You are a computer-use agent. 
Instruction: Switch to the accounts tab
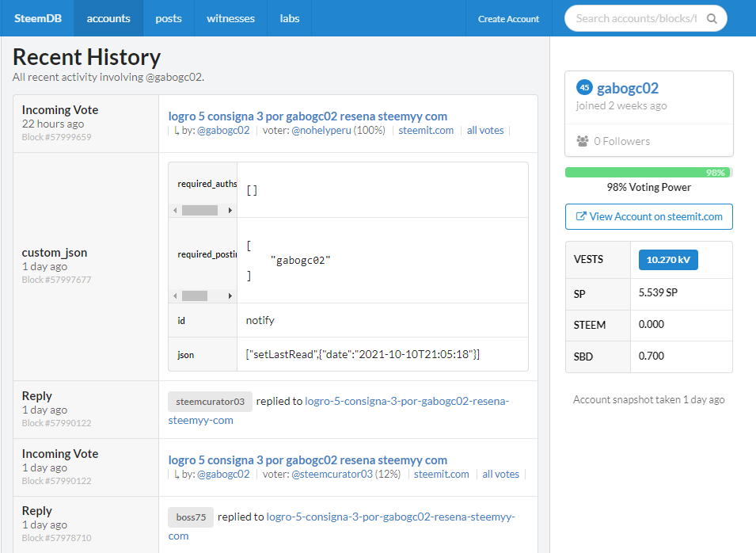pos(108,18)
